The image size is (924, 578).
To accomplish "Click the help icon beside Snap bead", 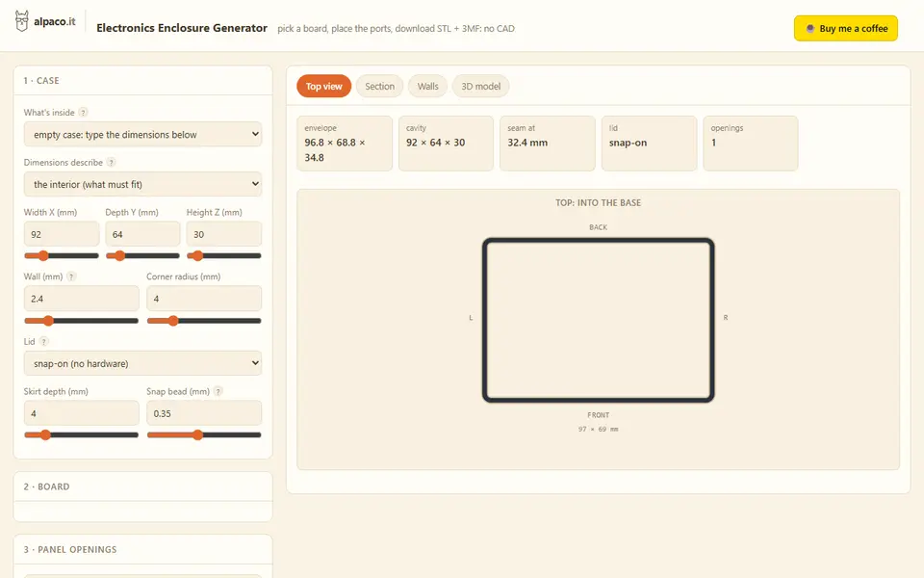I will pyautogui.click(x=218, y=392).
